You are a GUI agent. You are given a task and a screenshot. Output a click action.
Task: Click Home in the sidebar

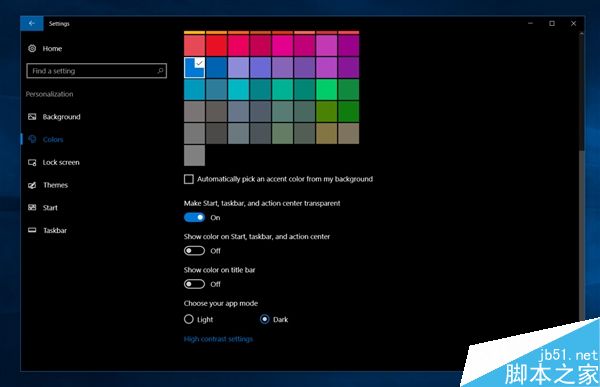52,49
